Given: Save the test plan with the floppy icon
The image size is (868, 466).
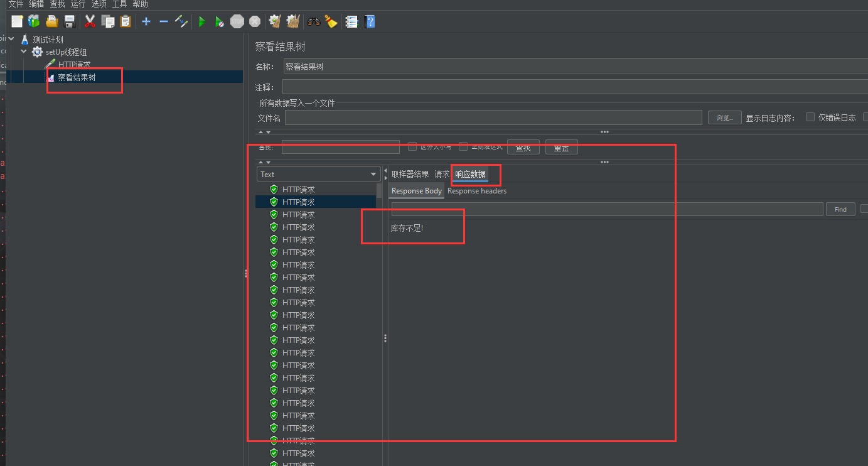Looking at the screenshot, I should (x=70, y=22).
